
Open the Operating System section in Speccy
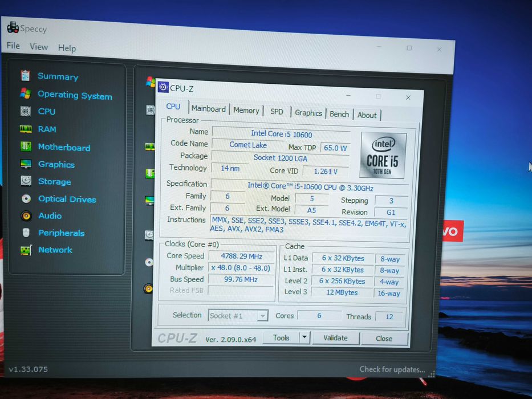pyautogui.click(x=75, y=95)
